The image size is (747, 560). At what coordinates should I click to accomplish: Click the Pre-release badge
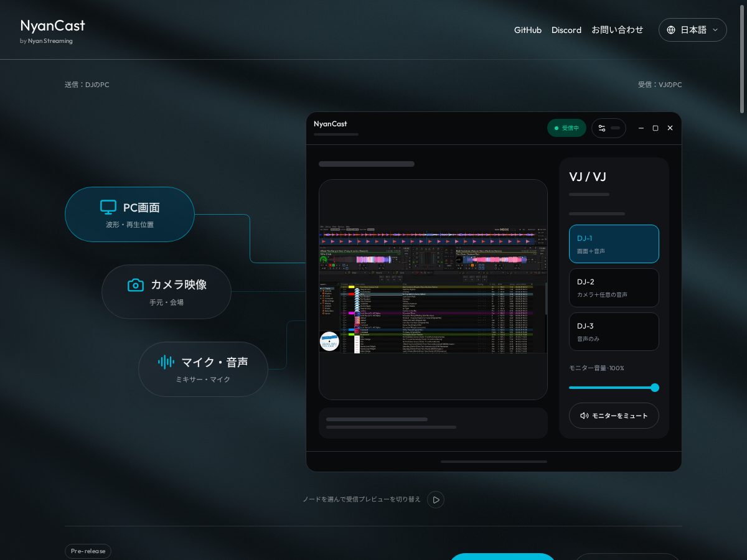tap(88, 551)
